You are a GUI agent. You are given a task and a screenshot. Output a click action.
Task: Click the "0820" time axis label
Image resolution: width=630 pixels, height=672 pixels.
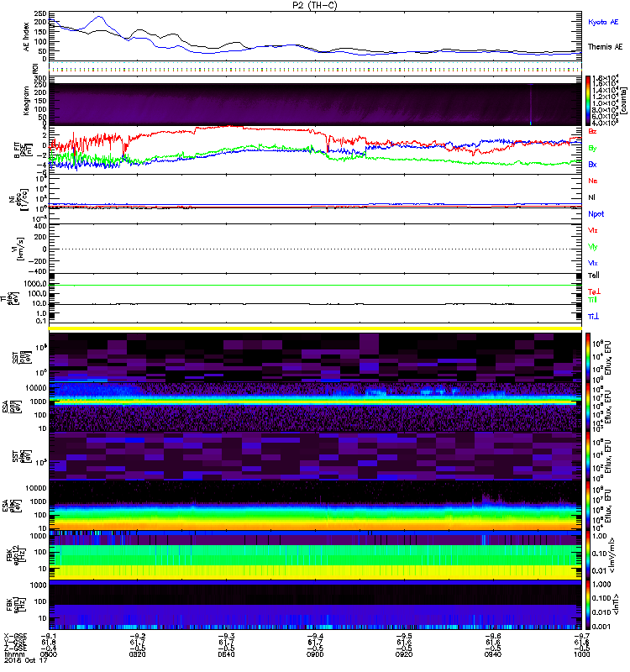coord(137,654)
